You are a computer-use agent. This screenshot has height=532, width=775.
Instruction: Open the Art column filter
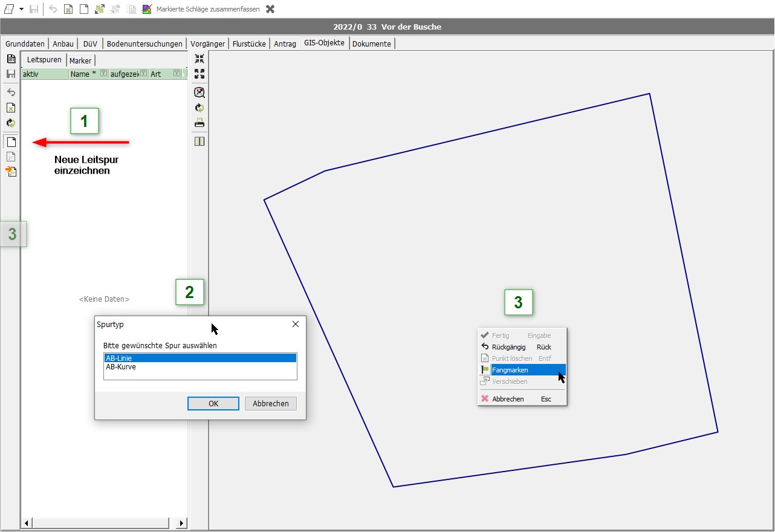(x=177, y=74)
